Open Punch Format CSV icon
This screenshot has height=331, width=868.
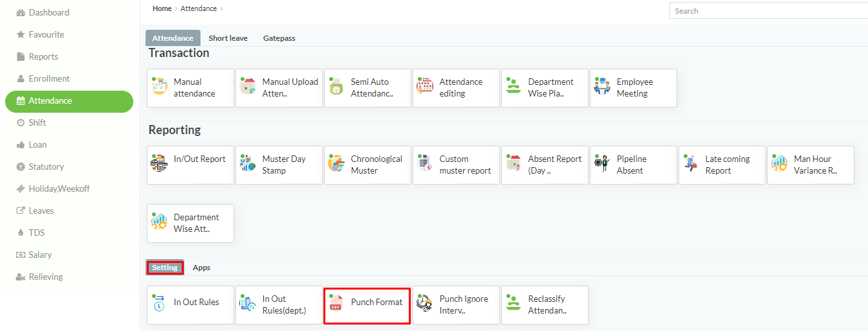click(336, 303)
